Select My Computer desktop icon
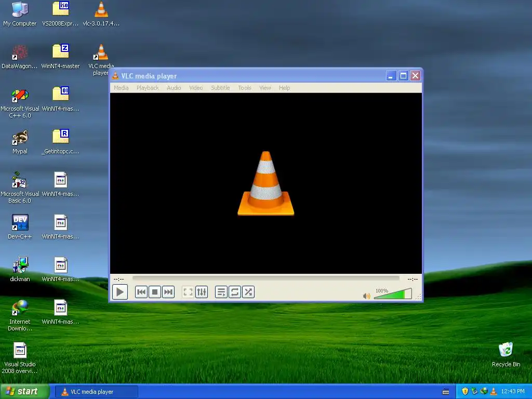The image size is (532, 399). 20,14
